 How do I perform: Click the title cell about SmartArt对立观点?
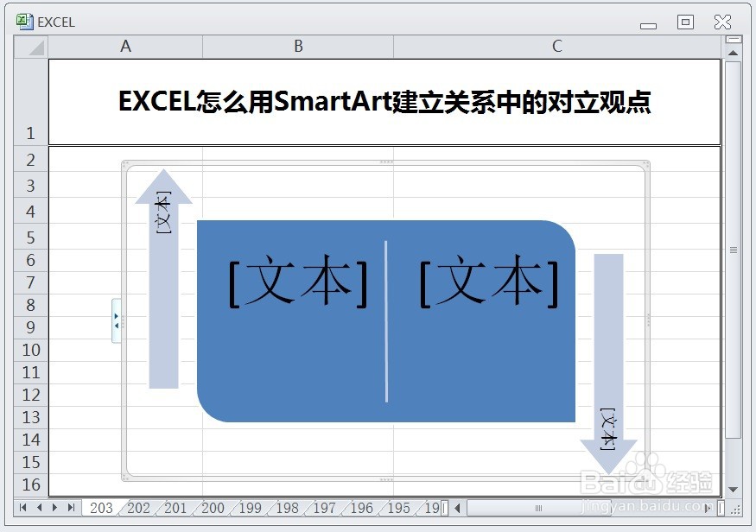point(384,102)
